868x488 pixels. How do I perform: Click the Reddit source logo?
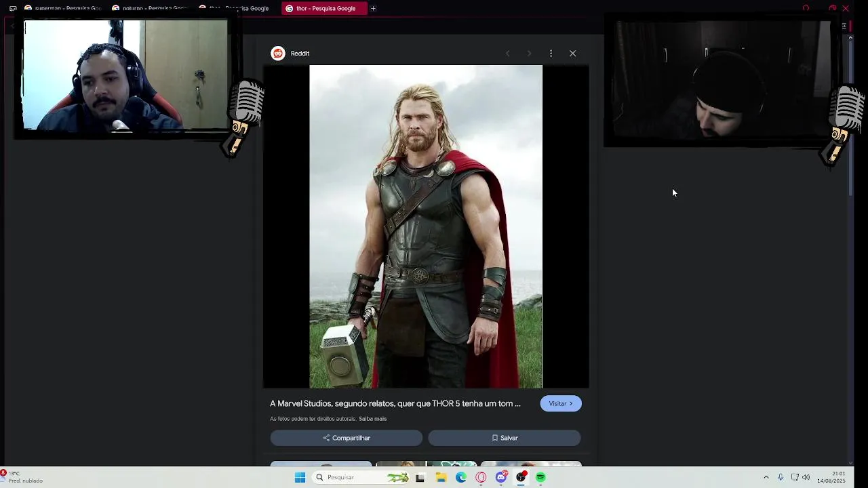click(278, 54)
